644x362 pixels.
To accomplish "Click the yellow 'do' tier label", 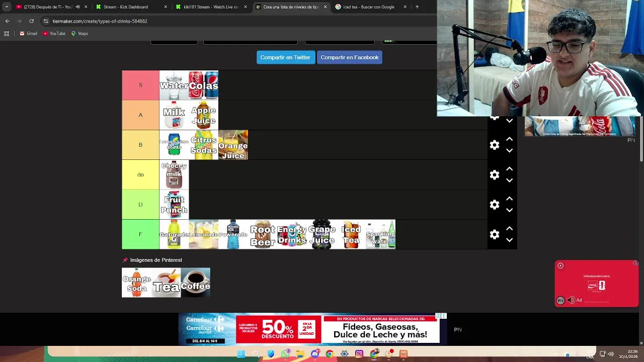I will pos(140,174).
